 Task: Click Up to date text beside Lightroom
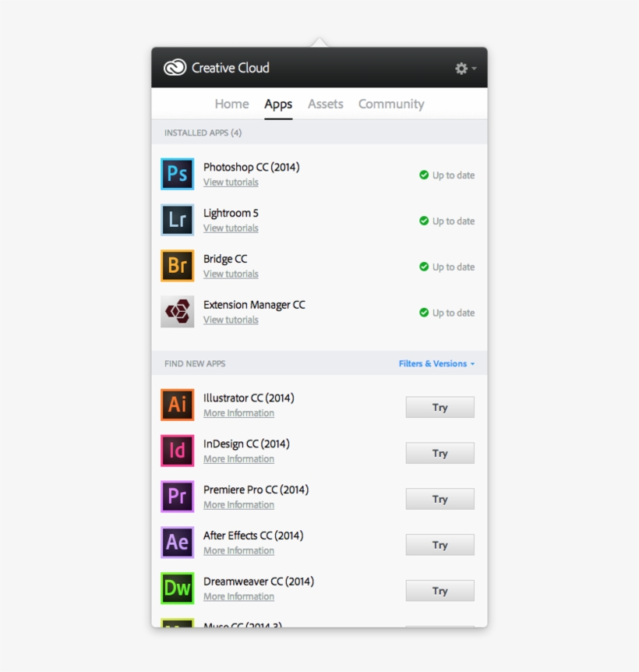tap(454, 221)
